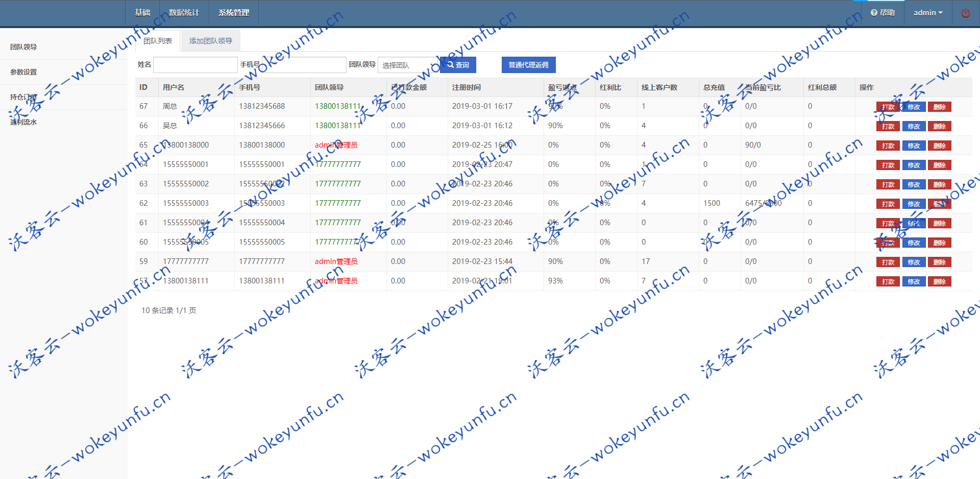Click 删除 for row ID 67

pyautogui.click(x=940, y=107)
